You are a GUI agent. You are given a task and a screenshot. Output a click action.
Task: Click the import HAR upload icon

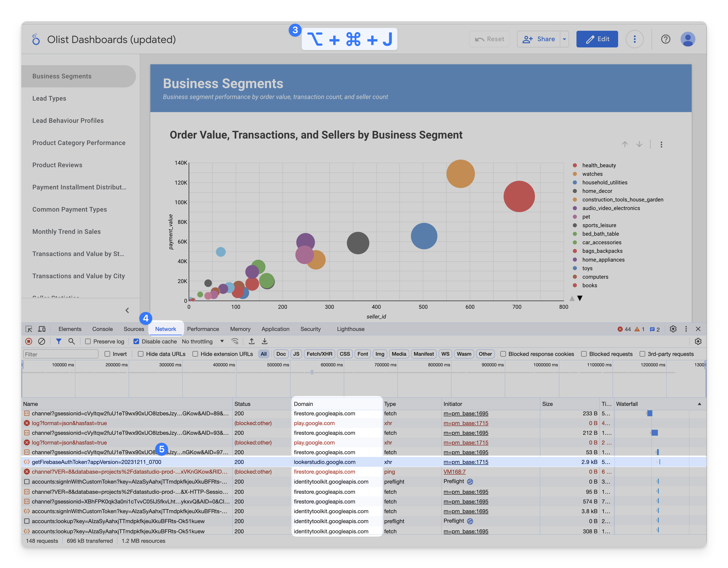point(252,341)
